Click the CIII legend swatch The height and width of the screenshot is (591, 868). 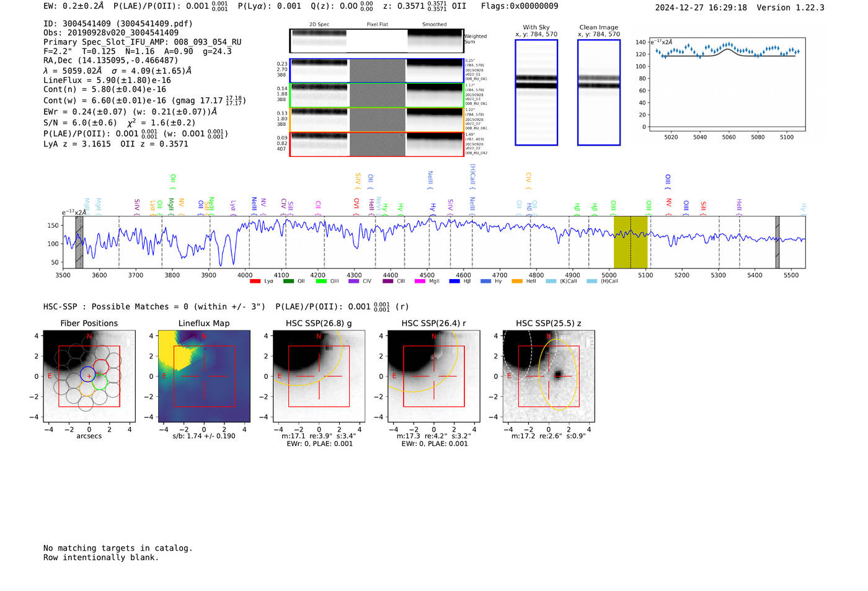[x=388, y=282]
